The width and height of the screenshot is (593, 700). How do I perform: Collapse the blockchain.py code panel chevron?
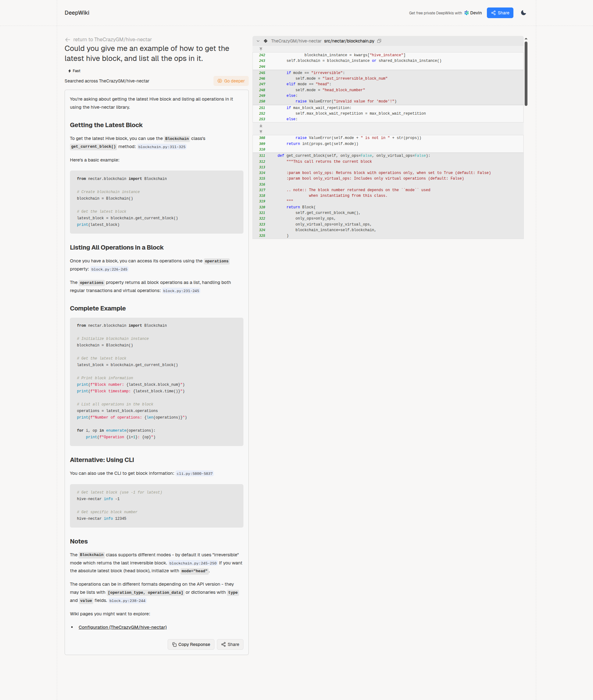(258, 41)
